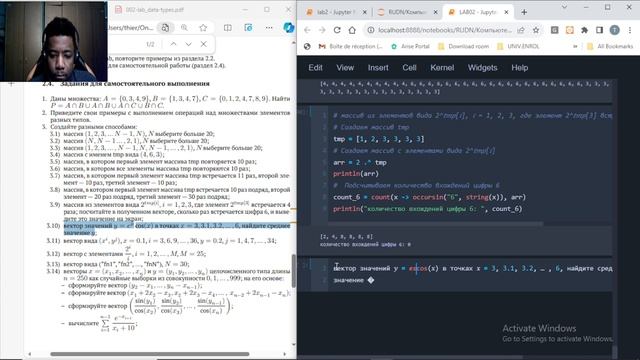The width and height of the screenshot is (640, 360).
Task: Go to previous find result in PDF
Action: pos(173,44)
